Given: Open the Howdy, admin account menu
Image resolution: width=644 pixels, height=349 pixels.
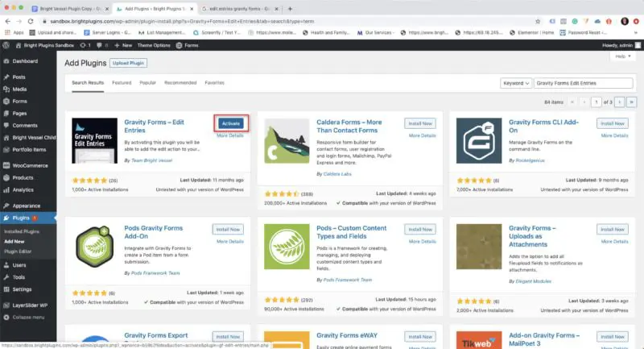Looking at the screenshot, I should pos(620,45).
